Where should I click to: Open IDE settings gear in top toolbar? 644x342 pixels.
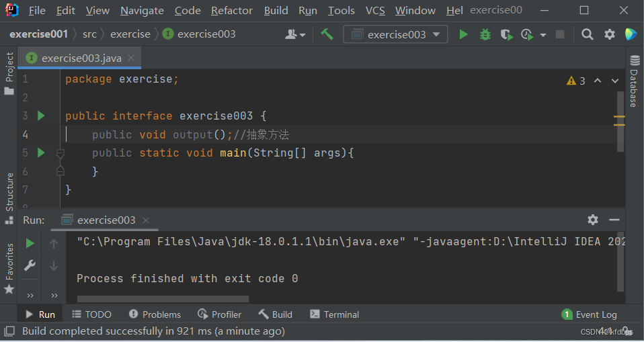609,34
